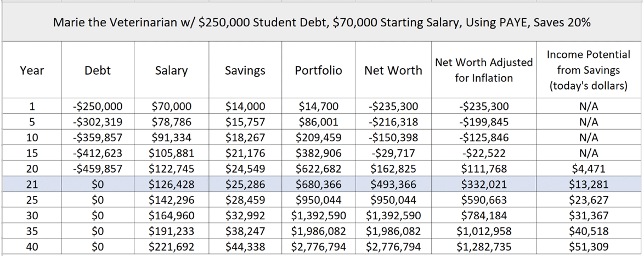Click the $1,282,735 inflation-adjusted cell
Image resolution: width=644 pixels, height=256 pixels.
tap(484, 247)
